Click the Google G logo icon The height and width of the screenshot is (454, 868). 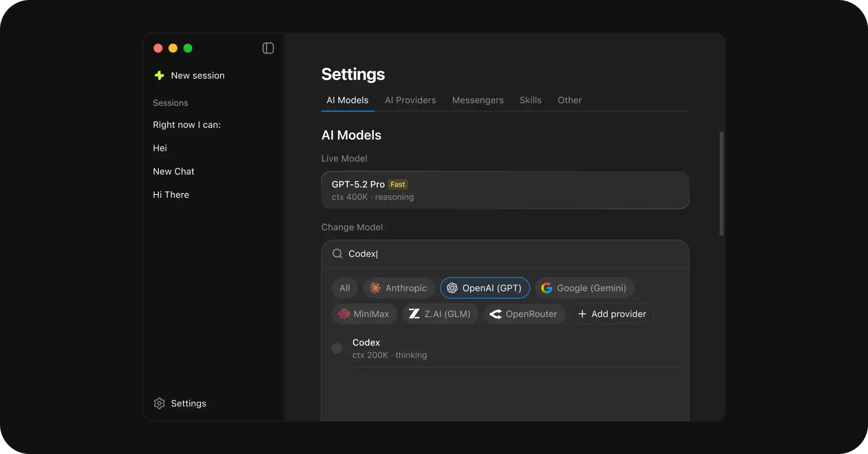point(546,288)
